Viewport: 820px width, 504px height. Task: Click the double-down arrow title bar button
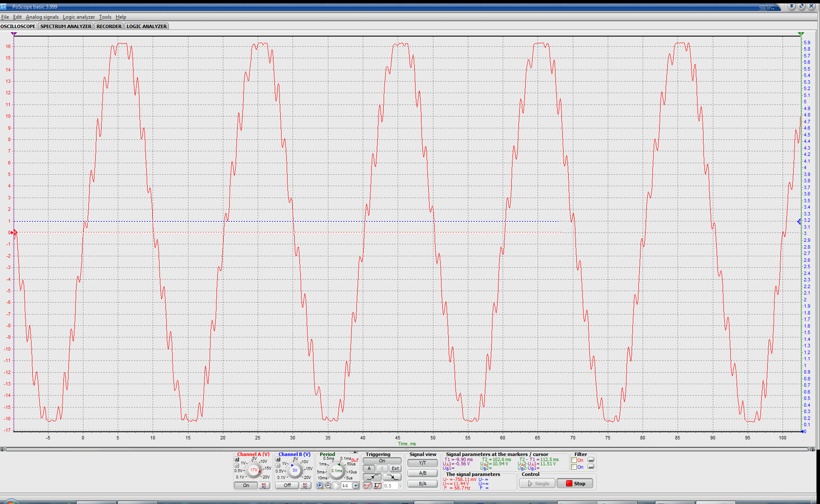[x=792, y=6]
